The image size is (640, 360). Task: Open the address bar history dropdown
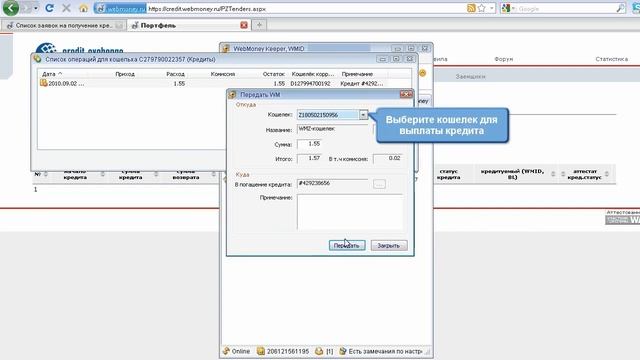(492, 8)
